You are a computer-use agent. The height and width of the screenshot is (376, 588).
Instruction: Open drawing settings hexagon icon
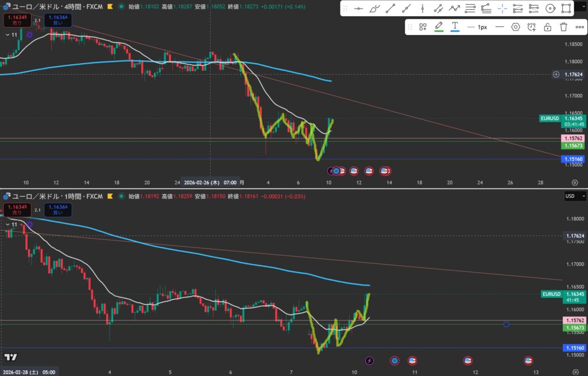516,27
